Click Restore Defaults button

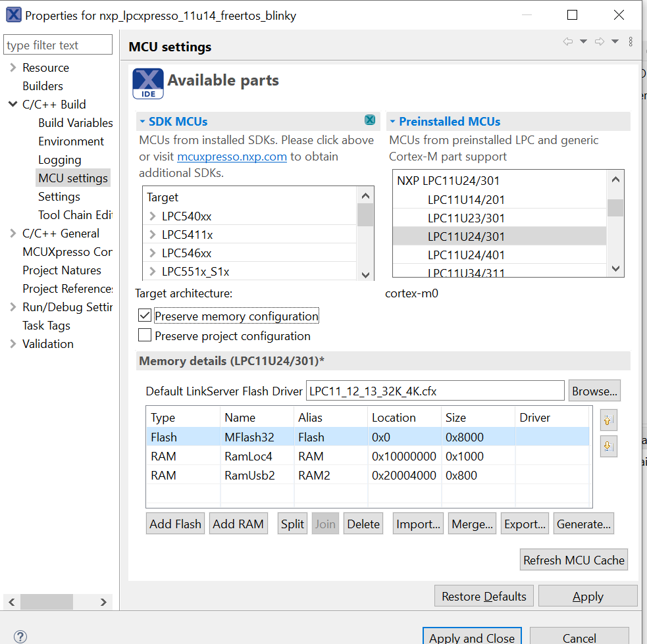tap(484, 596)
